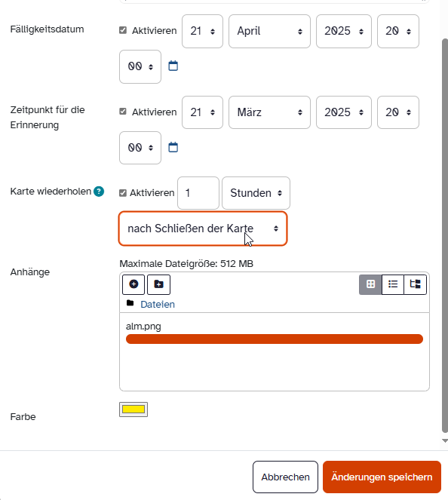
Task: Click the help icon beside Karte wiederholen
Action: (x=99, y=192)
